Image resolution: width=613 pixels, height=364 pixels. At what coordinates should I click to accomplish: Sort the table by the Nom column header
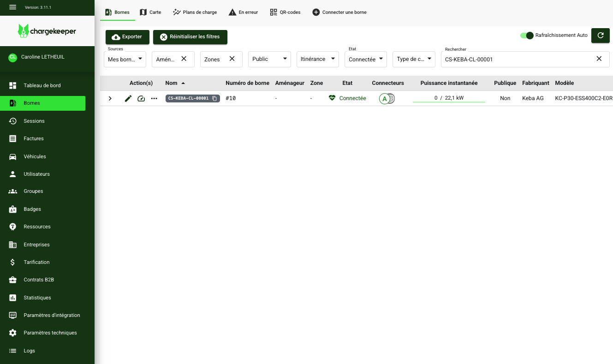tap(171, 83)
